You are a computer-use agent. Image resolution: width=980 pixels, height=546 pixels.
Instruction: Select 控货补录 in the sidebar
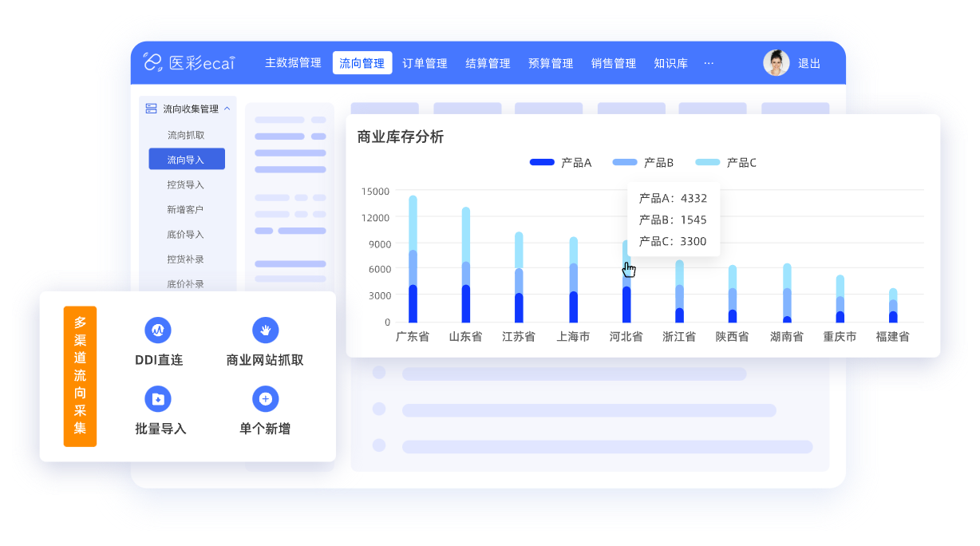coord(186,259)
